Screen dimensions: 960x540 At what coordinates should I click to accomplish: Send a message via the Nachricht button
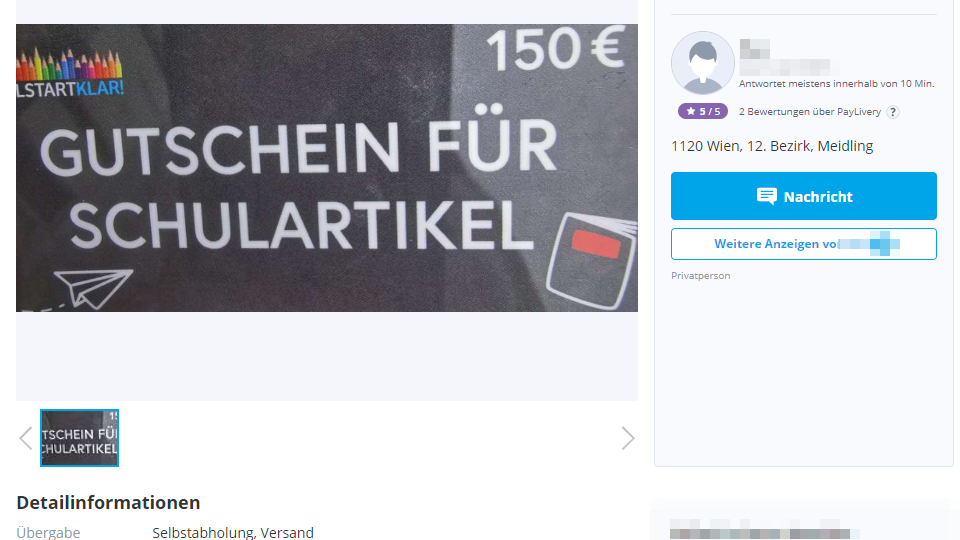[804, 196]
